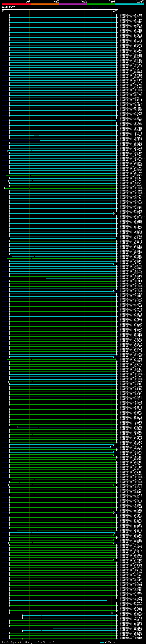Open hit UniRef100_B9RJN4
146x644 pixels.
(131, 55)
